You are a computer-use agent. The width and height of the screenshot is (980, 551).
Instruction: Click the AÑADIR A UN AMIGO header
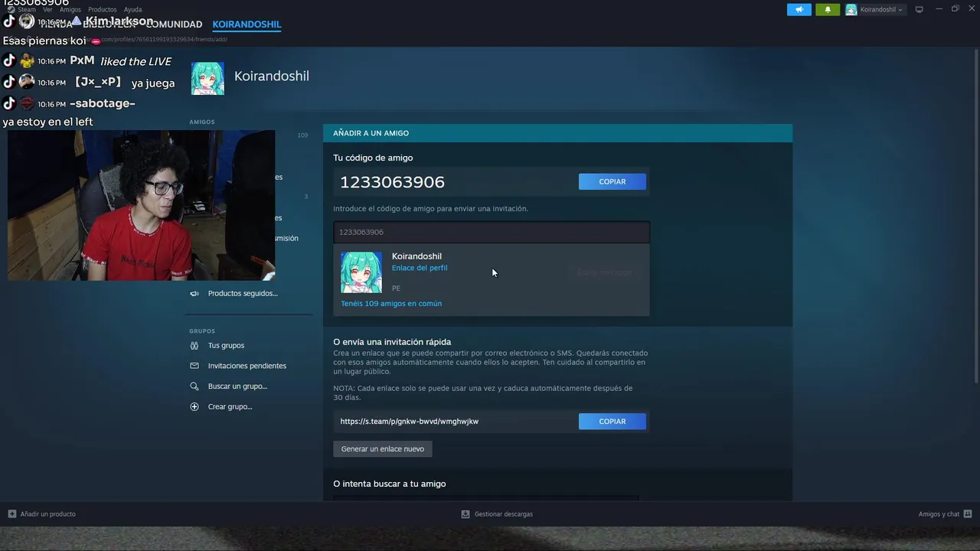[557, 133]
